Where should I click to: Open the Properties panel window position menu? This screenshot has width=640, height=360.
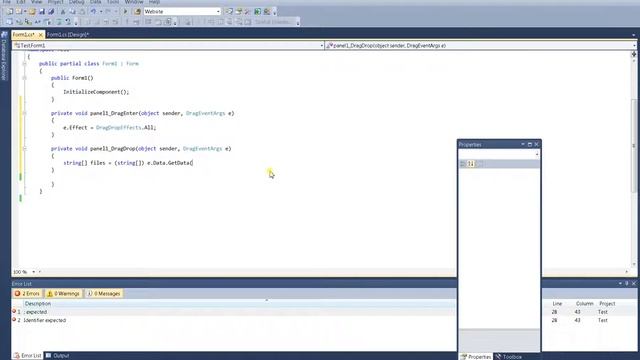click(522, 144)
